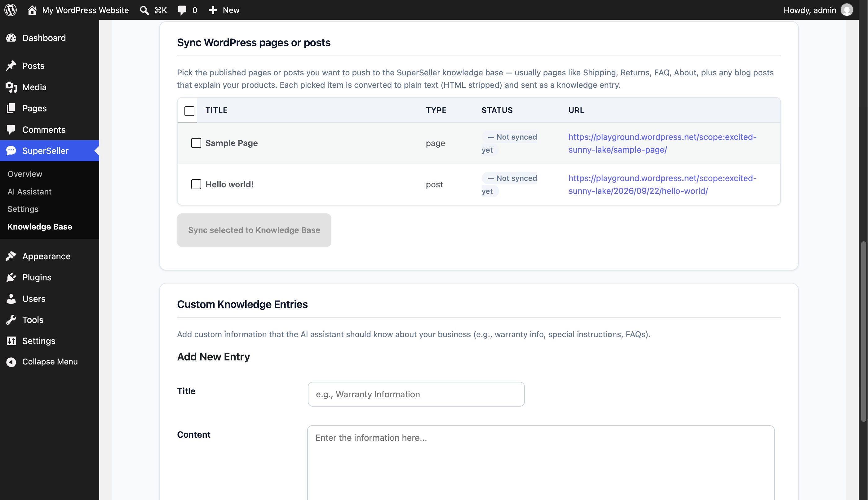Image resolution: width=868 pixels, height=500 pixels.
Task: Click Custom Knowledge Entries heading
Action: [242, 304]
